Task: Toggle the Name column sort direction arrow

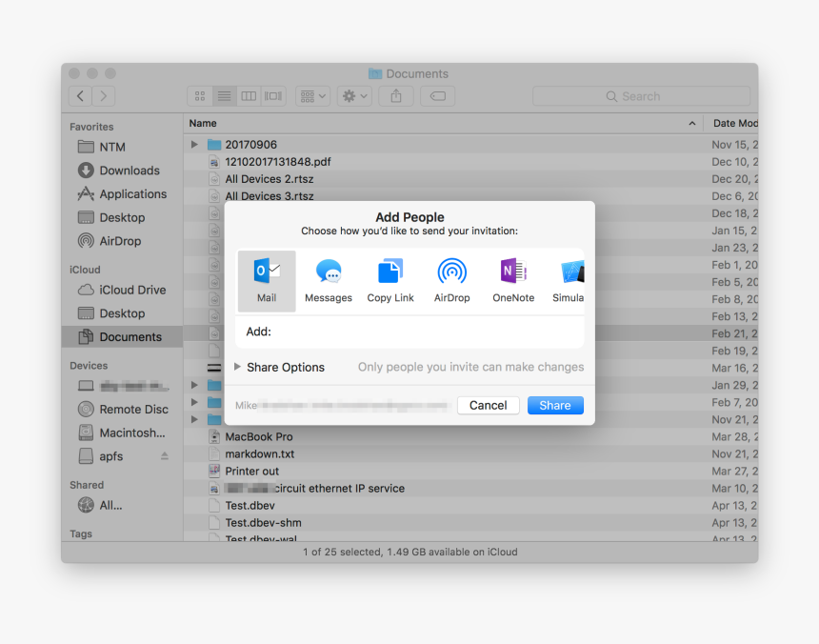Action: (x=692, y=124)
